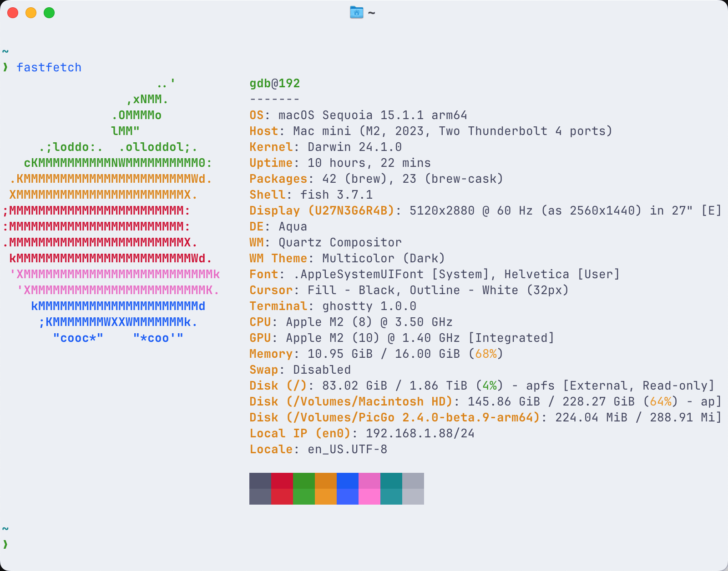Viewport: 728px width, 571px height.
Task: Click the dark gray top-row color block
Action: point(260,481)
